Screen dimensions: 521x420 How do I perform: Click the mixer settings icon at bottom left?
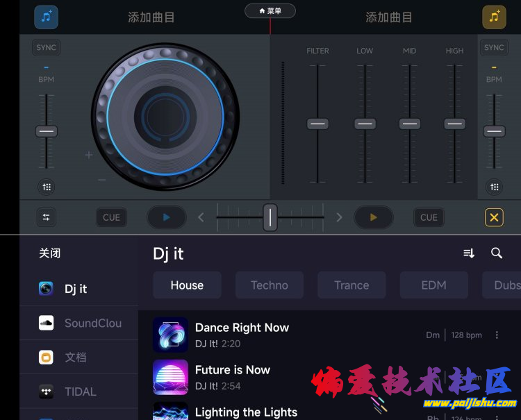pyautogui.click(x=47, y=217)
